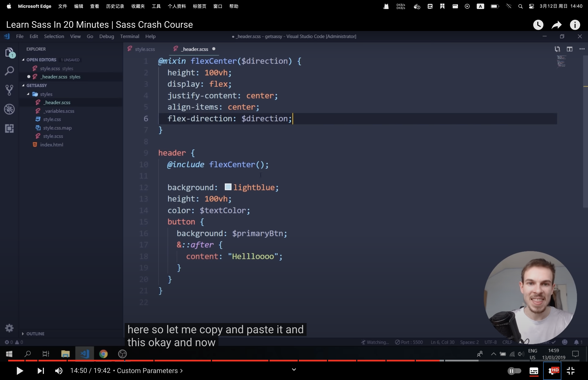Open the Source Control view
Screen dimensions: 588x380
click(9, 90)
